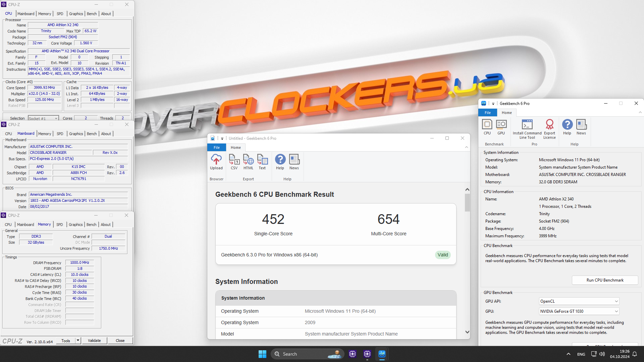Click Geekbench taskbar icon
The height and width of the screenshot is (362, 644).
click(382, 354)
